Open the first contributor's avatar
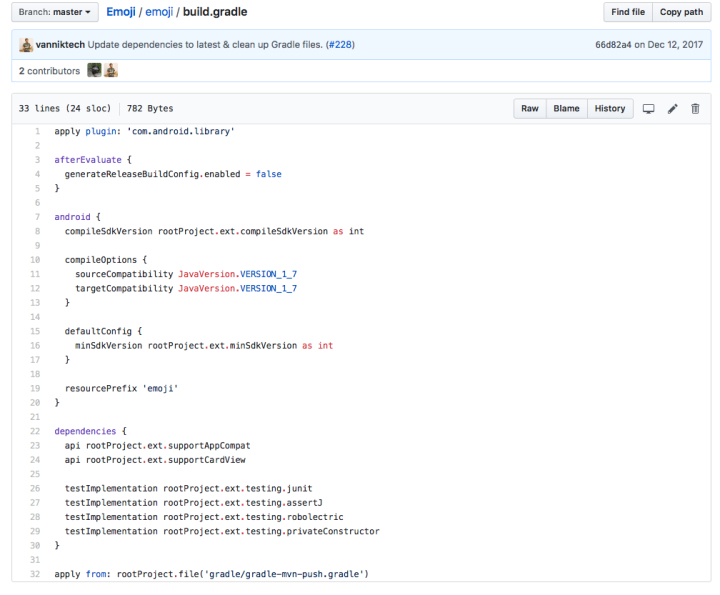 (94, 70)
